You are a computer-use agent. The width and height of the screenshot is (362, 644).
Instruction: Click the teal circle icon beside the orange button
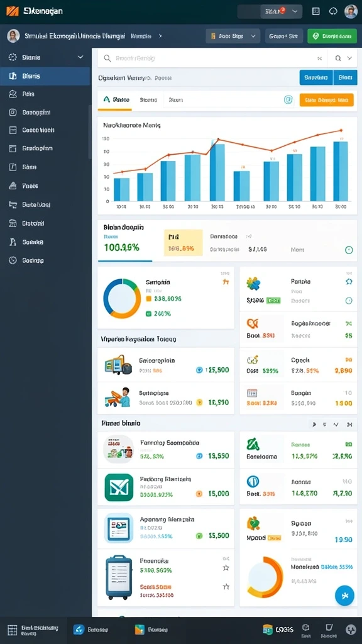pos(288,100)
